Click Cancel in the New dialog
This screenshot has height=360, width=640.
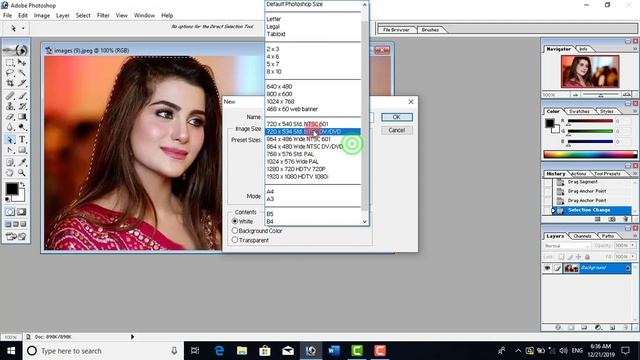point(397,130)
